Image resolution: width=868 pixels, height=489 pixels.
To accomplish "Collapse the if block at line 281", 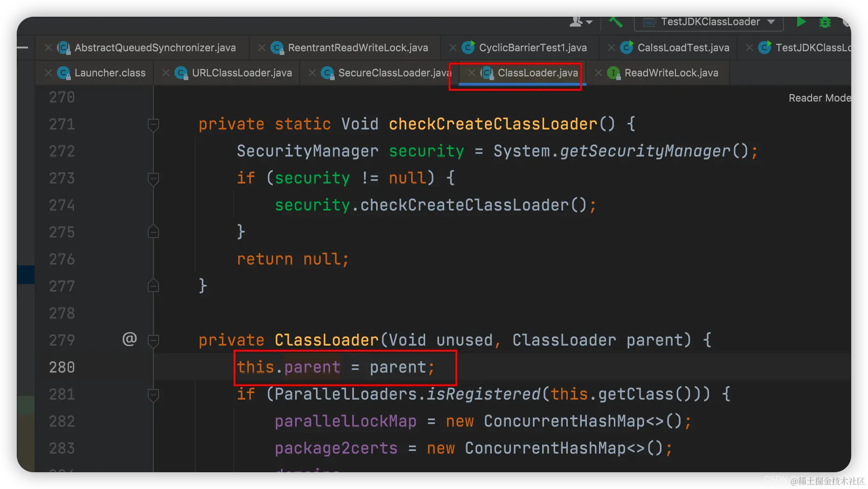I will [x=153, y=394].
